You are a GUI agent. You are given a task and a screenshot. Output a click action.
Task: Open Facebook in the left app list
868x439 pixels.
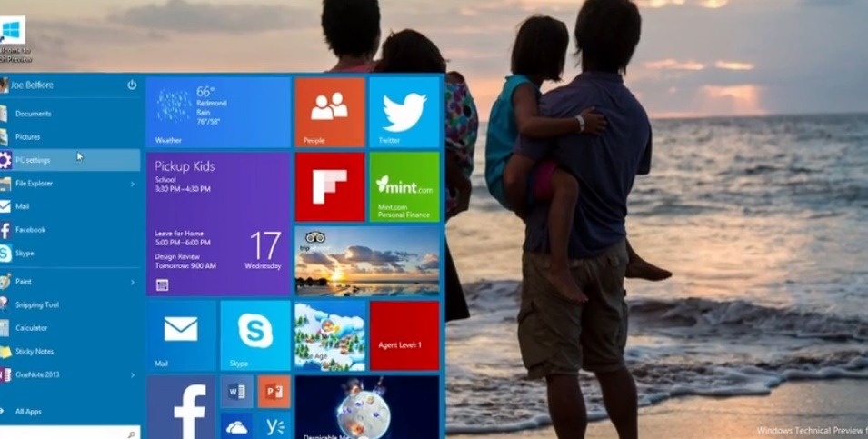[x=70, y=230]
